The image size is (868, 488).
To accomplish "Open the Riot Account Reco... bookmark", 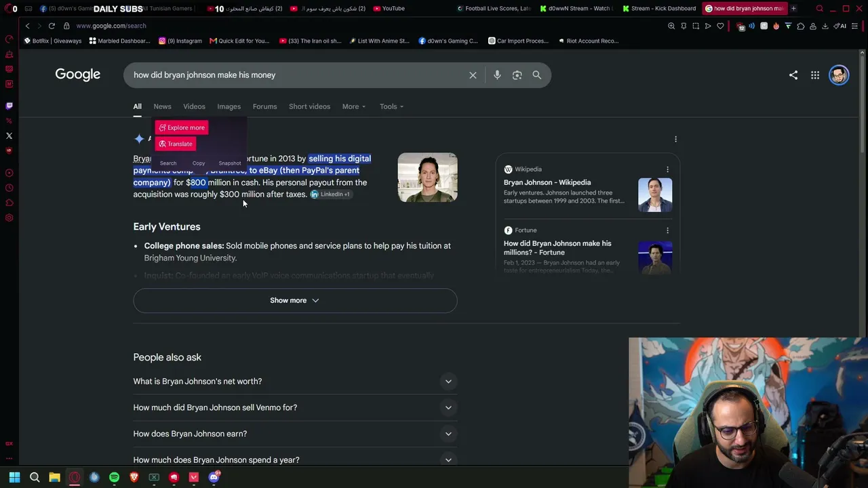I will click(589, 41).
